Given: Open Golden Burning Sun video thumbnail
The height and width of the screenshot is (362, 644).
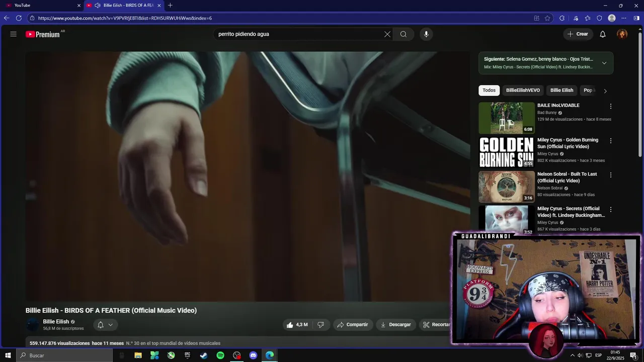Looking at the screenshot, I should [x=507, y=152].
